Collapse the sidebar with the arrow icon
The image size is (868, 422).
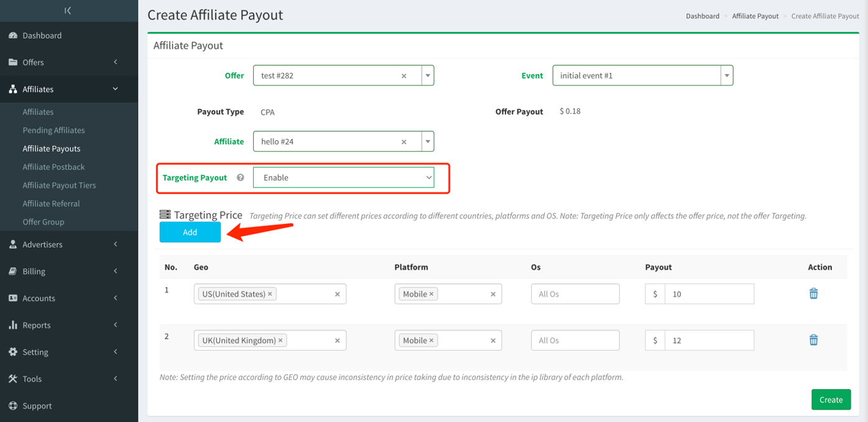point(68,11)
